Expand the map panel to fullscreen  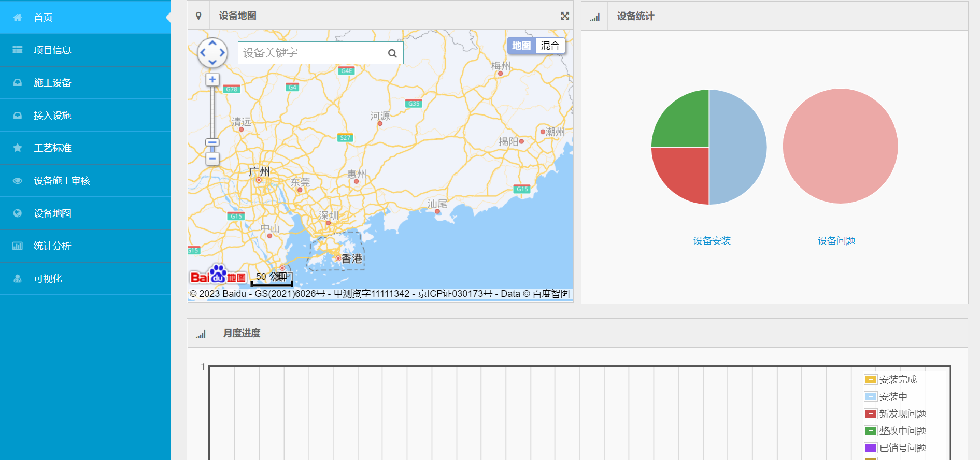point(565,16)
